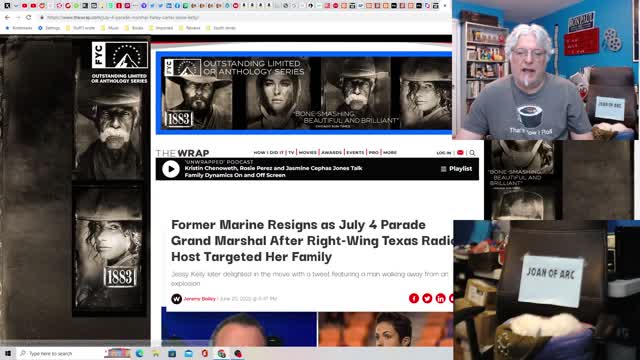Image resolution: width=640 pixels, height=360 pixels.
Task: Play the Unwrapped podcast episode
Action: pos(171,169)
